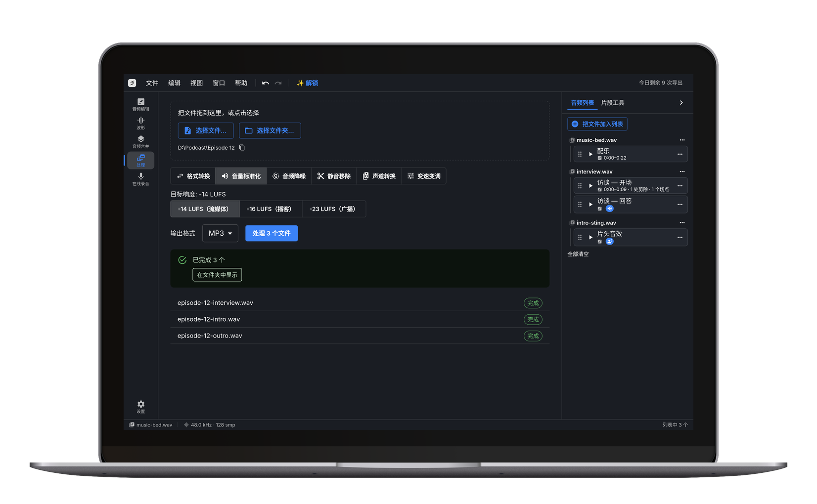Select the 处理 processing sidebar icon
This screenshot has width=817, height=504.
tap(140, 160)
